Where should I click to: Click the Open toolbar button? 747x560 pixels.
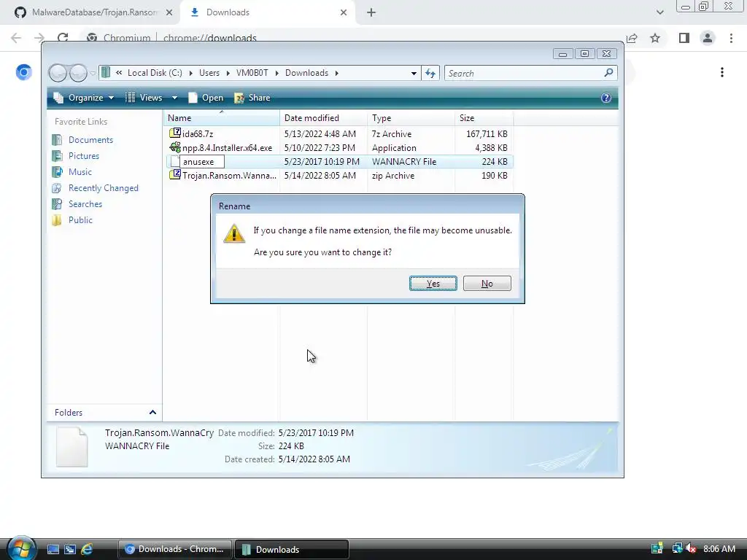click(x=206, y=98)
